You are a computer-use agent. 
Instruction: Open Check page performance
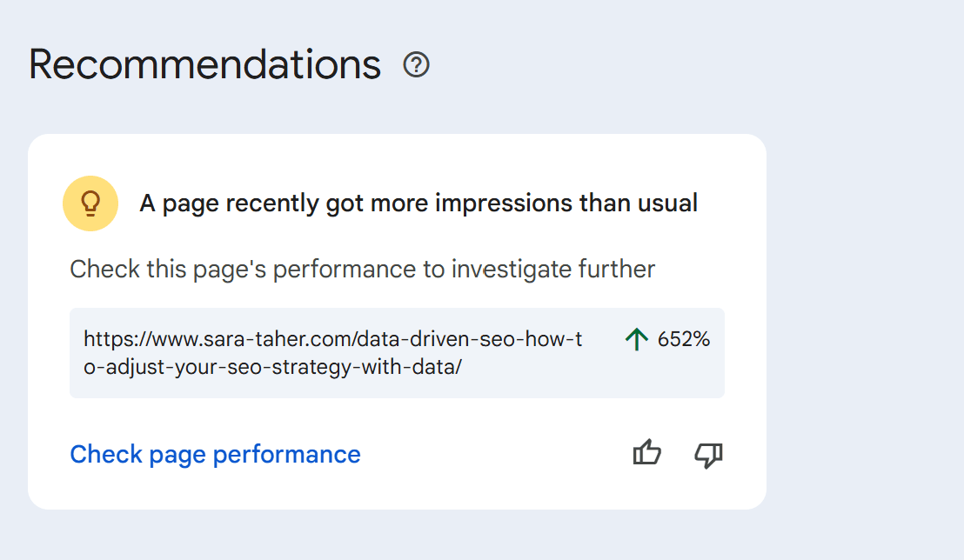(215, 453)
